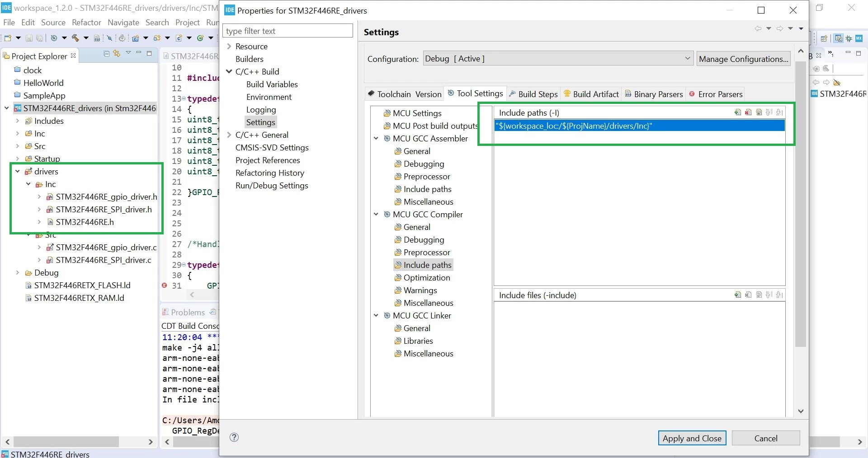Click the New source folder toolbar icon
The height and width of the screenshot is (458, 868).
pyautogui.click(x=157, y=38)
